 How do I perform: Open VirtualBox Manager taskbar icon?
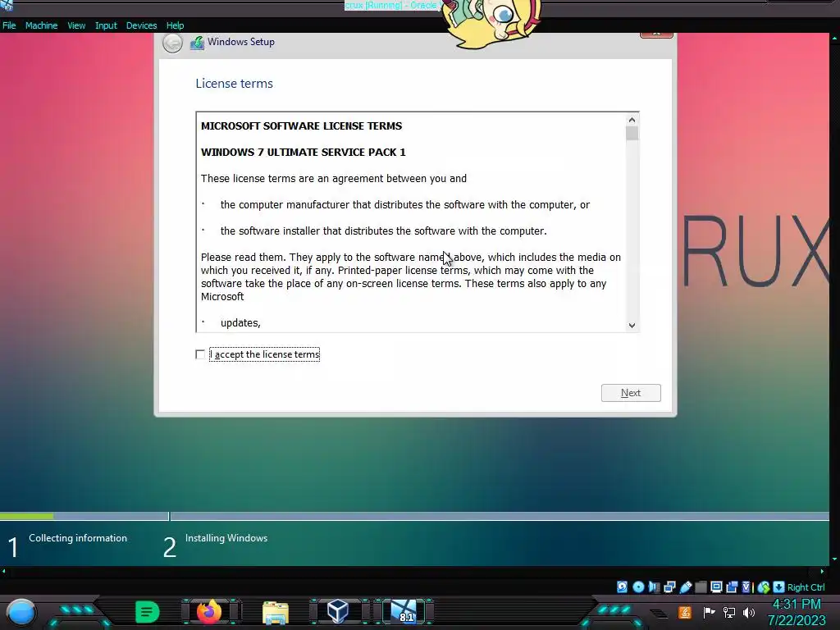[338, 611]
